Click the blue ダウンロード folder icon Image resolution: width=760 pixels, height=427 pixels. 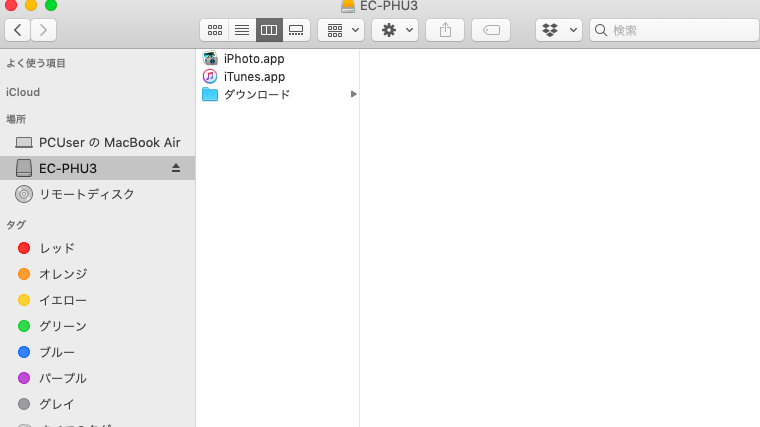tap(210, 95)
